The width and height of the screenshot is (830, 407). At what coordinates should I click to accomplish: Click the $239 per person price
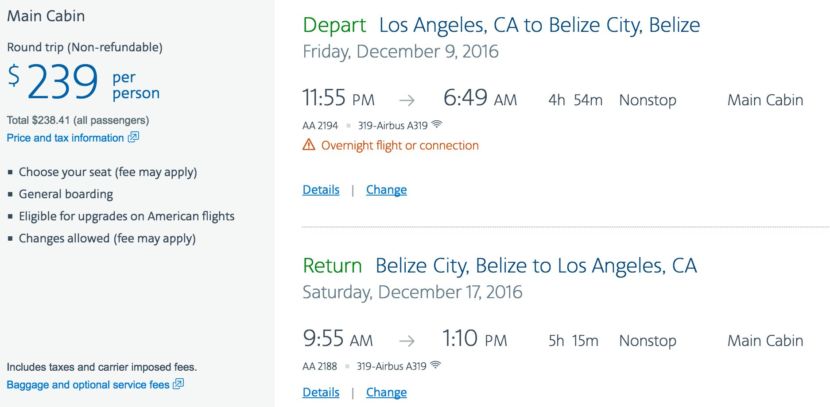82,84
